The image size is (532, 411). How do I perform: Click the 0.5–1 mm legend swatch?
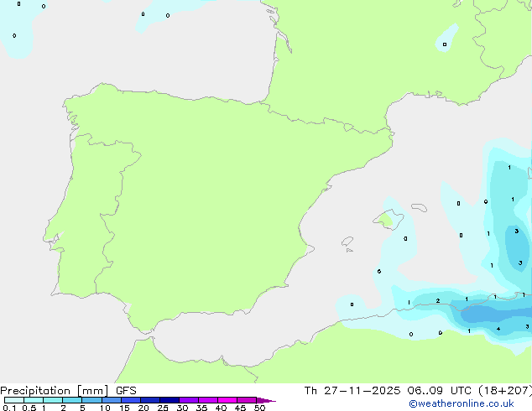click(x=34, y=400)
